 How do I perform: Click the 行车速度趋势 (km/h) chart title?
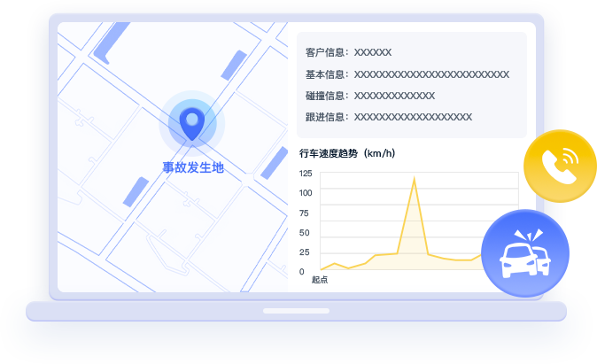click(347, 153)
